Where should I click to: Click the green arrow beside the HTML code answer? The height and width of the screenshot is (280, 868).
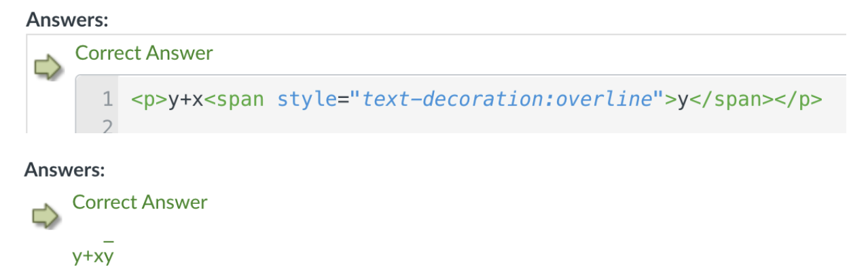(48, 67)
